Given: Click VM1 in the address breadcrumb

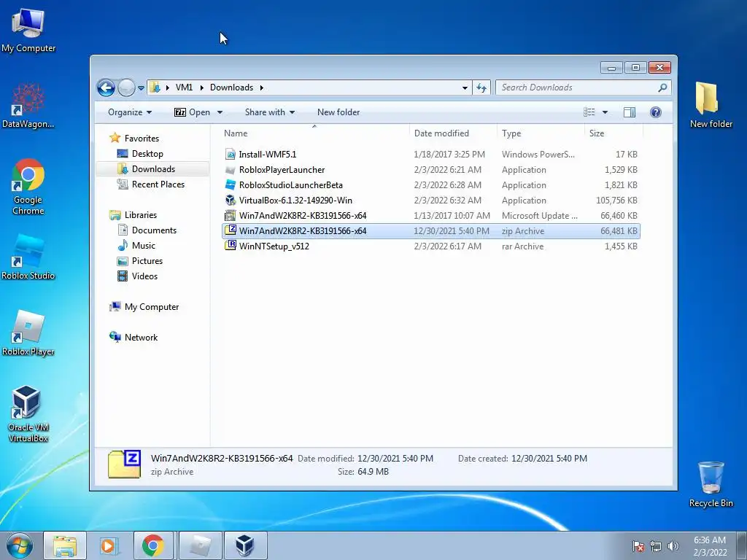Looking at the screenshot, I should click(184, 87).
